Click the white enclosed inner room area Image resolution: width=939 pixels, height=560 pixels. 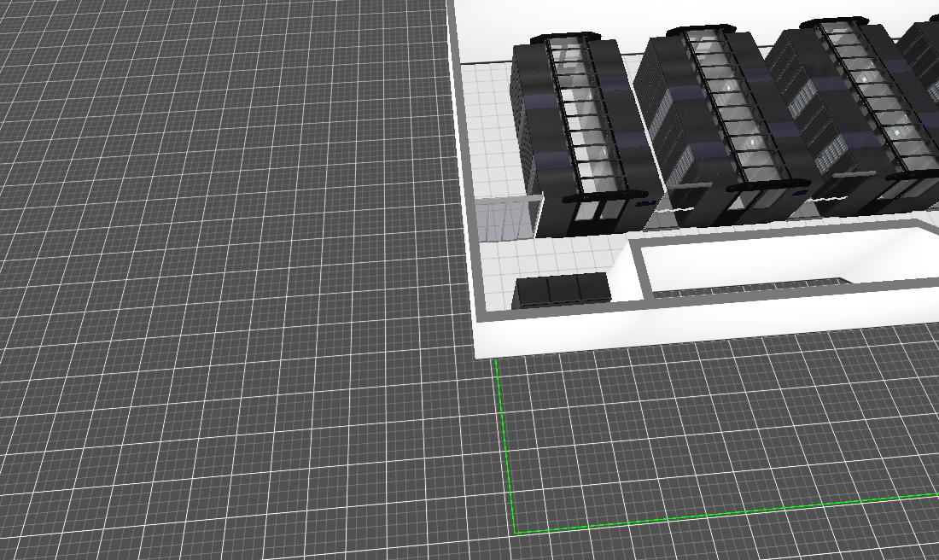[x=768, y=260]
